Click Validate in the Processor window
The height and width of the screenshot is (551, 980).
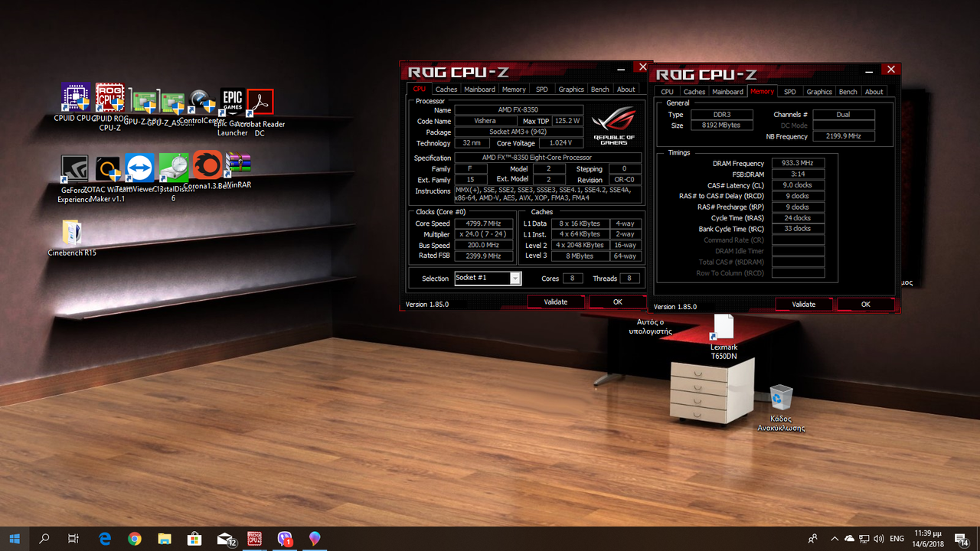(x=556, y=302)
